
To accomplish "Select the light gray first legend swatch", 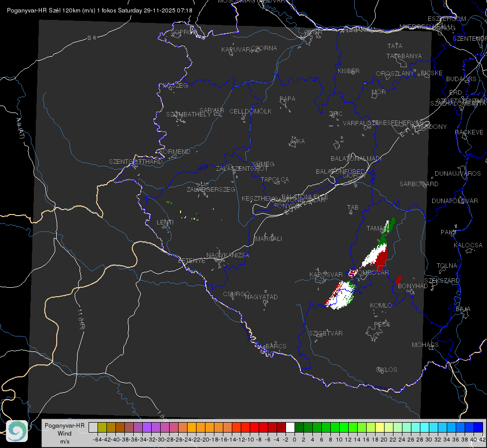I will pyautogui.click(x=93, y=427).
